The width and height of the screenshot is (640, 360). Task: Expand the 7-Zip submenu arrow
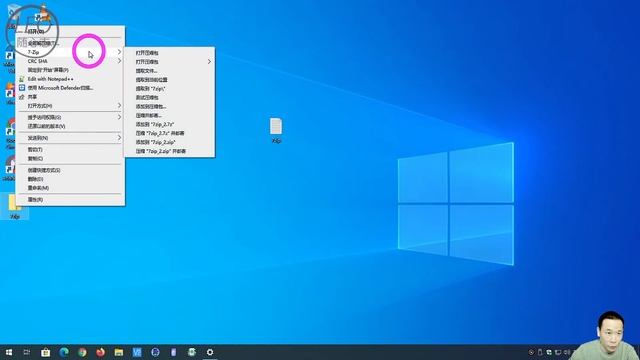(x=119, y=52)
